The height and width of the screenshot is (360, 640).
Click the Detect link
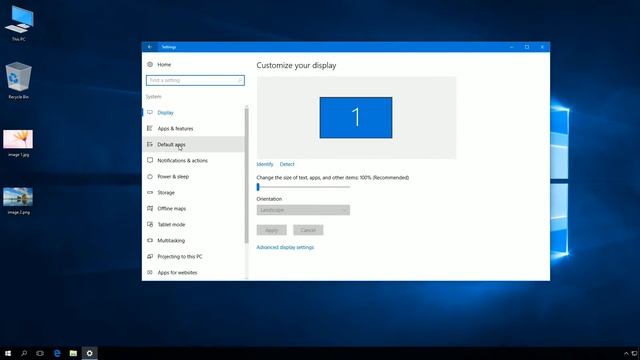287,164
